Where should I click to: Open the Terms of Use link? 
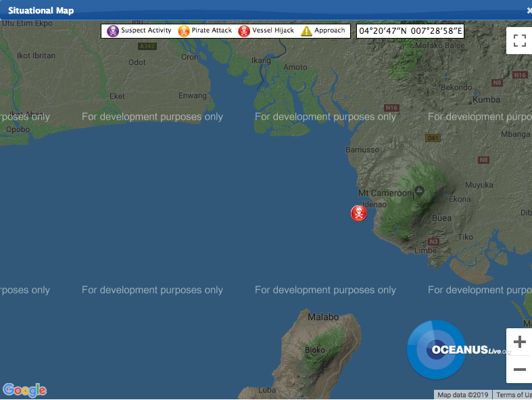pyautogui.click(x=513, y=395)
